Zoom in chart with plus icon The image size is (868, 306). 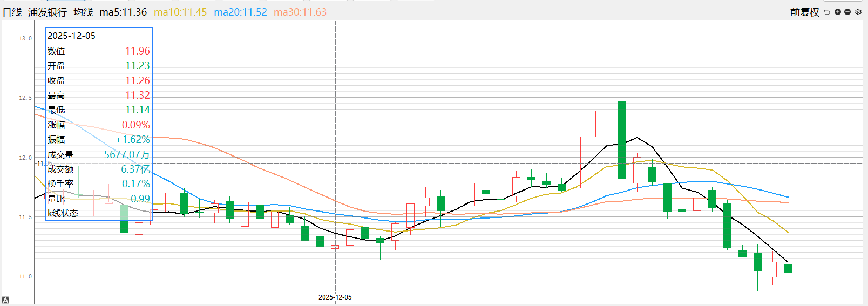838,12
